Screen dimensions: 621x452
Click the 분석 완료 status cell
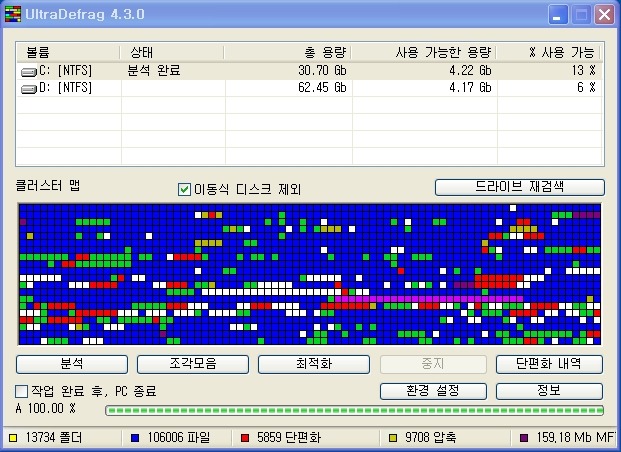pyautogui.click(x=154, y=71)
